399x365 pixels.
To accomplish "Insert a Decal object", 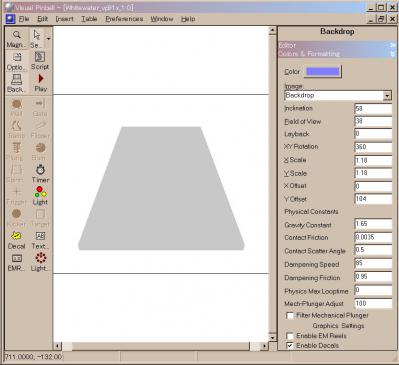I will click(x=16, y=240).
